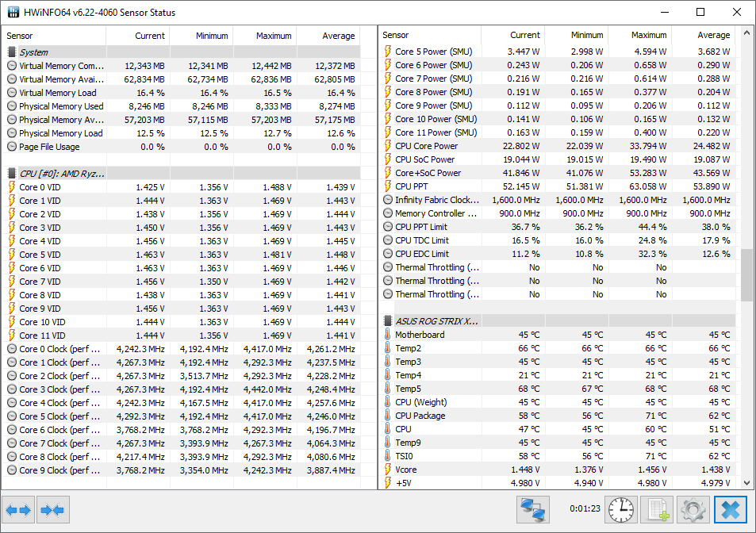Screen dimensions: 756x533
Task: Click the lightning icon beside Core 0 VID
Action: point(12,187)
